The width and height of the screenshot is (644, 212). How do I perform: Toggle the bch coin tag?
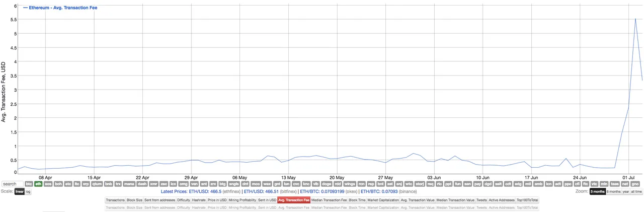[58, 184]
